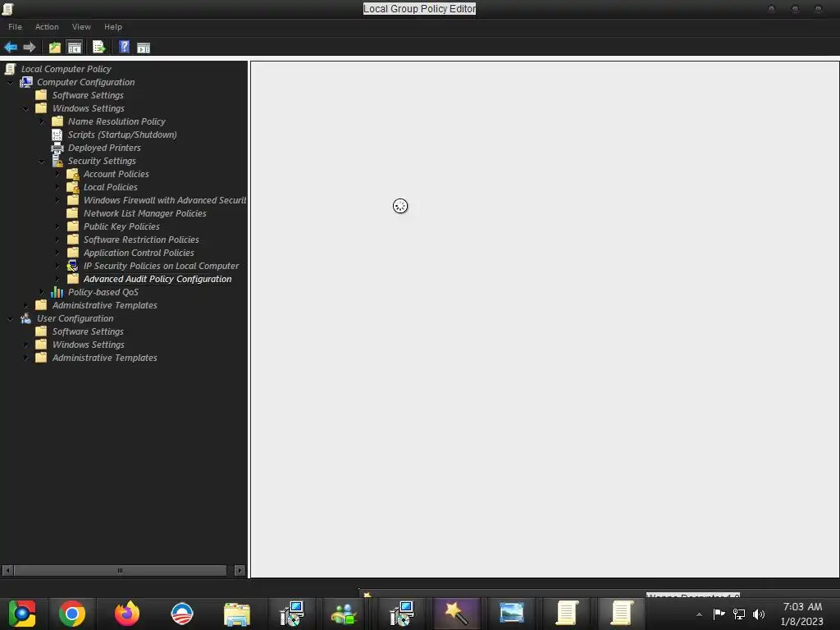Collapse the User Configuration node arrow
Viewport: 840px width, 630px height.
[x=11, y=319]
